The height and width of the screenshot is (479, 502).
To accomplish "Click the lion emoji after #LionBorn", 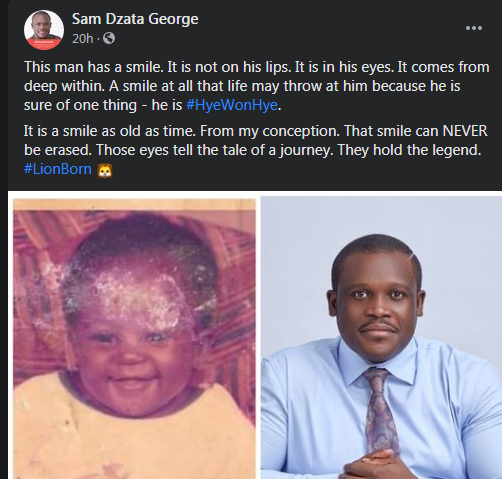I will tap(105, 170).
